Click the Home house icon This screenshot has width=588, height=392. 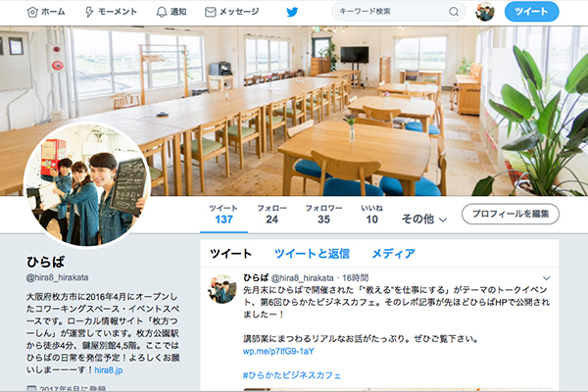coord(32,12)
